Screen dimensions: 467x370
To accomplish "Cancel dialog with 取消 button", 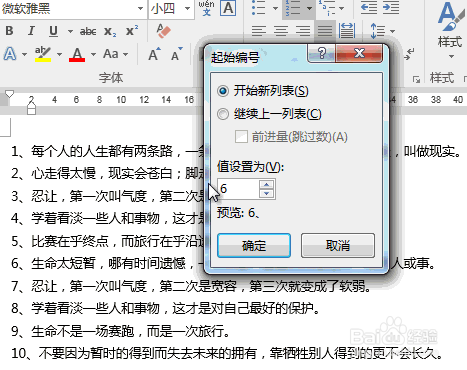I will (338, 246).
